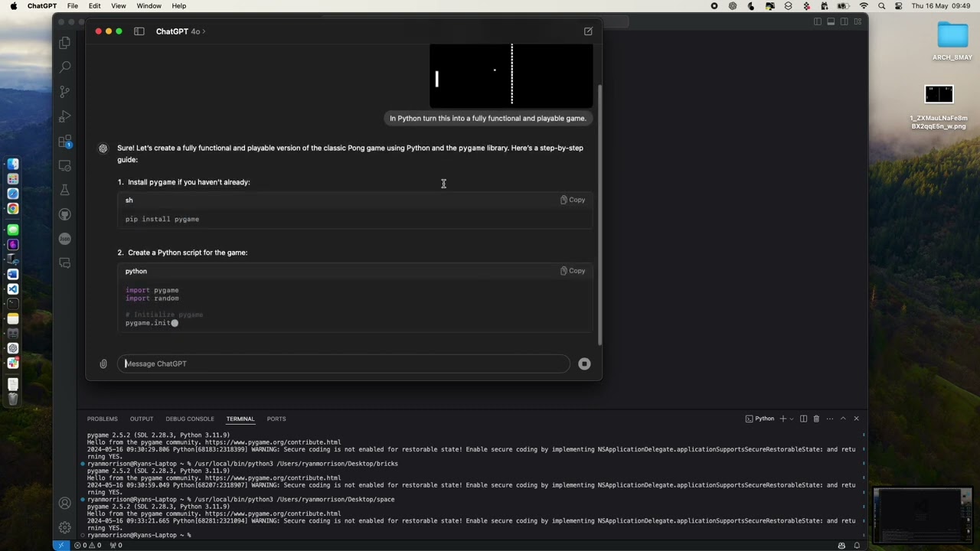Open VS Code GitHub view
Viewport: 980px width, 551px height.
click(x=65, y=214)
